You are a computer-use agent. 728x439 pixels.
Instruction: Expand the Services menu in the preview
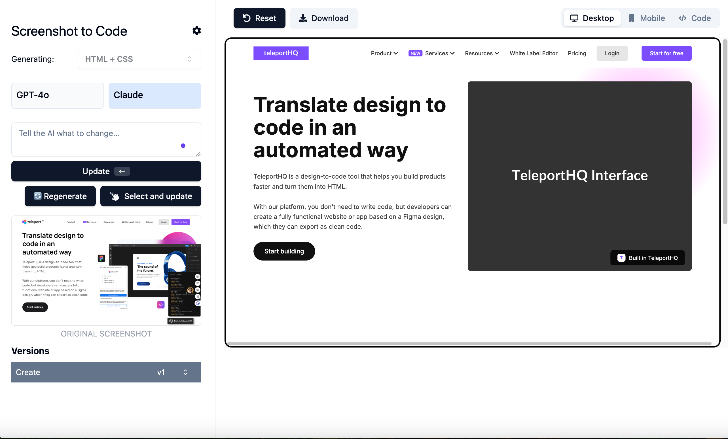440,53
